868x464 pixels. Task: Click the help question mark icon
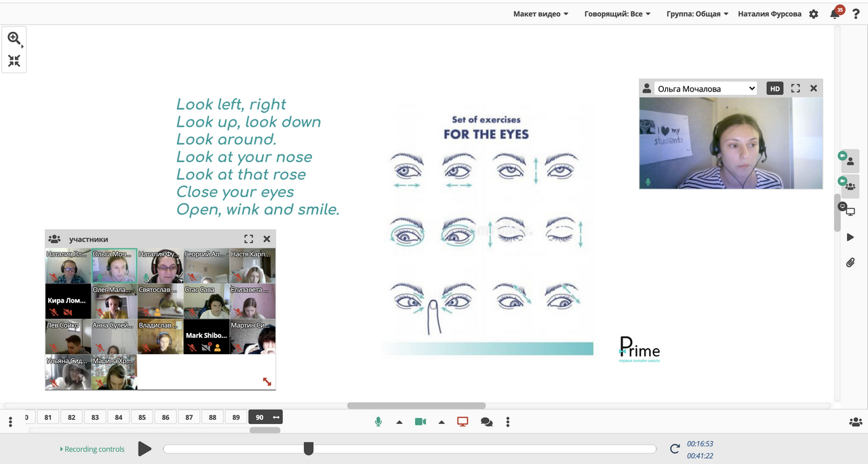856,14
